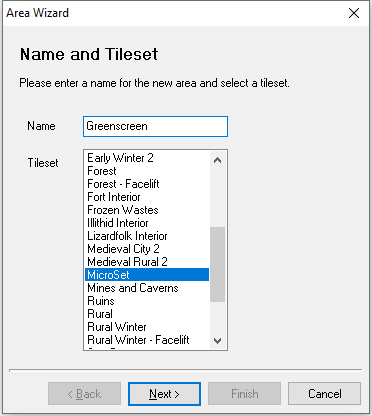Choose Mines and Caverns tileset
Screen dimensions: 372x416
pyautogui.click(x=147, y=288)
